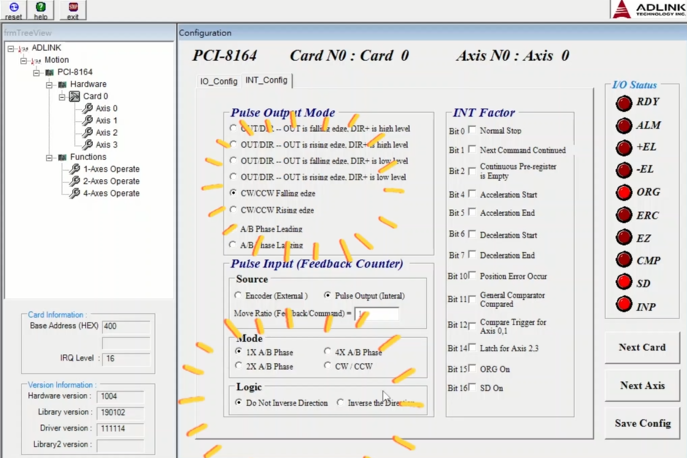Switch to the IO_Config tab
The image size is (687, 458).
point(218,81)
